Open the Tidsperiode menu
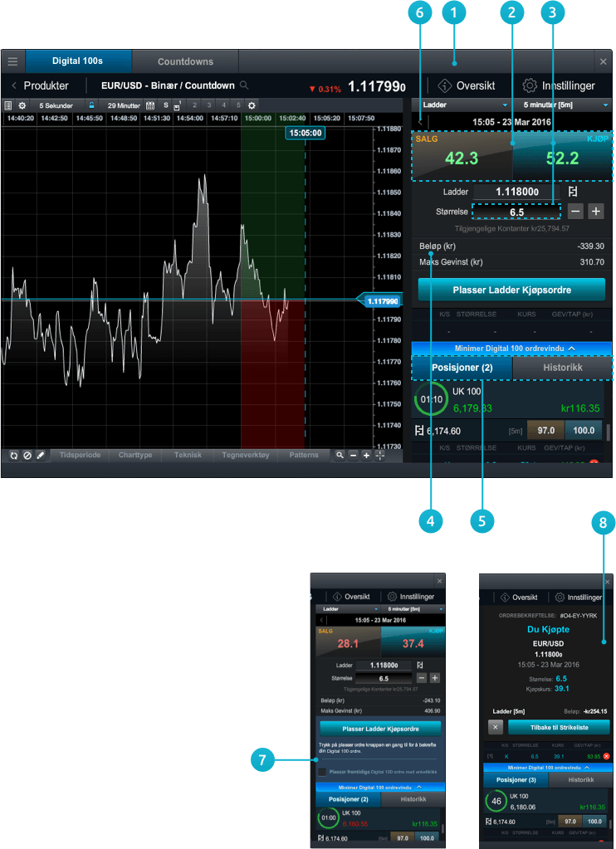Image resolution: width=616 pixels, height=849 pixels. (81, 455)
